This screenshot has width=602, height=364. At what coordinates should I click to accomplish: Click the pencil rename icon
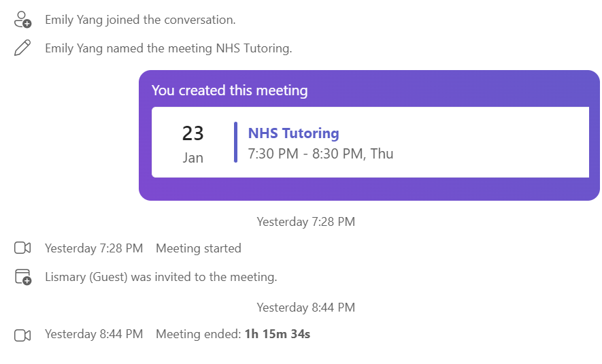pyautogui.click(x=22, y=48)
